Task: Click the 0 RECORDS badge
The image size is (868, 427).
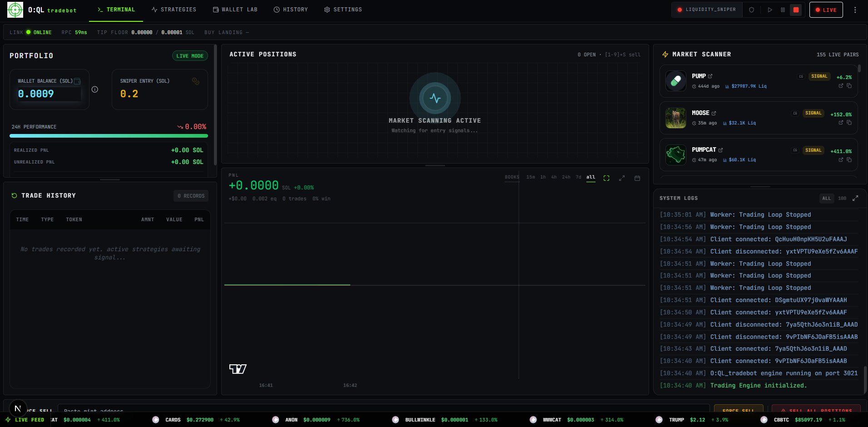Action: tap(191, 196)
